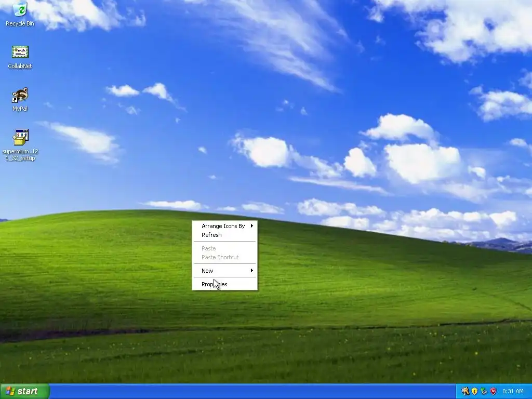Click the Safely Remove Hardware tray icon
The image size is (532, 399).
[x=484, y=391]
